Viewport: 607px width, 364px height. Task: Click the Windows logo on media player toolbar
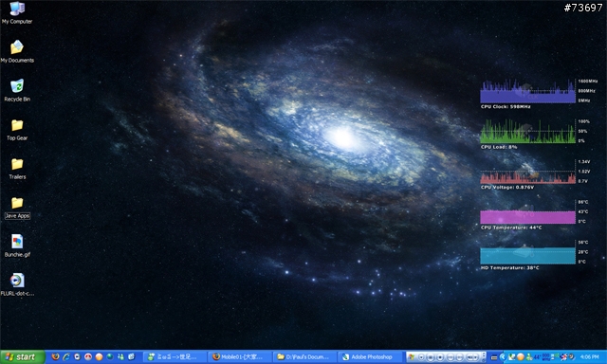[x=411, y=357]
